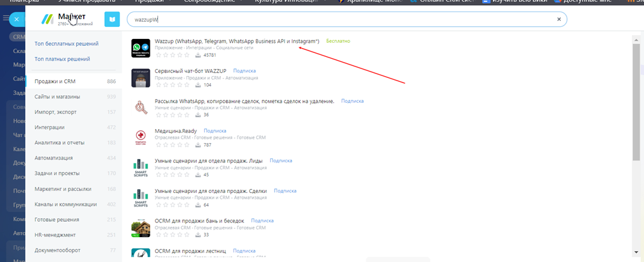Click the scrollbar down arrow
Image resolution: width=644 pixels, height=262 pixels.
tap(636, 252)
